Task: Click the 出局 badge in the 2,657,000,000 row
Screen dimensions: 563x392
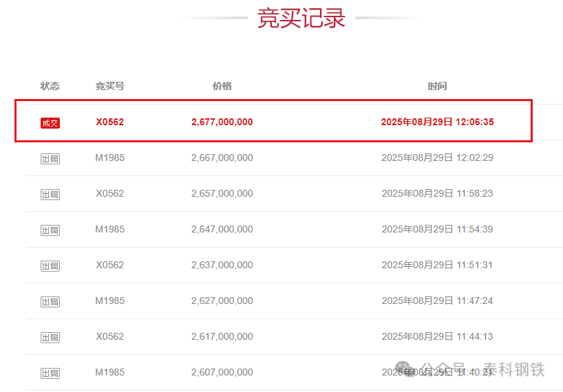Action: pos(50,195)
